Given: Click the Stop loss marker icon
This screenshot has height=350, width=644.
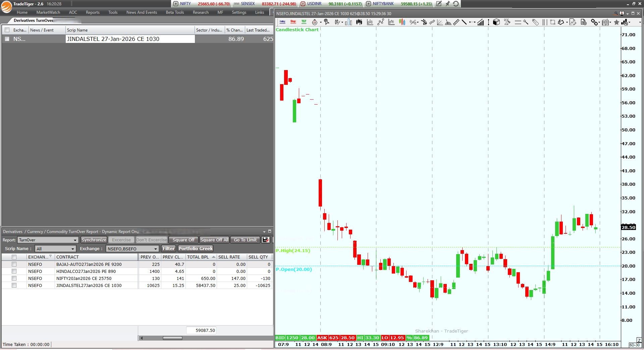Looking at the screenshot, I should [x=293, y=22].
